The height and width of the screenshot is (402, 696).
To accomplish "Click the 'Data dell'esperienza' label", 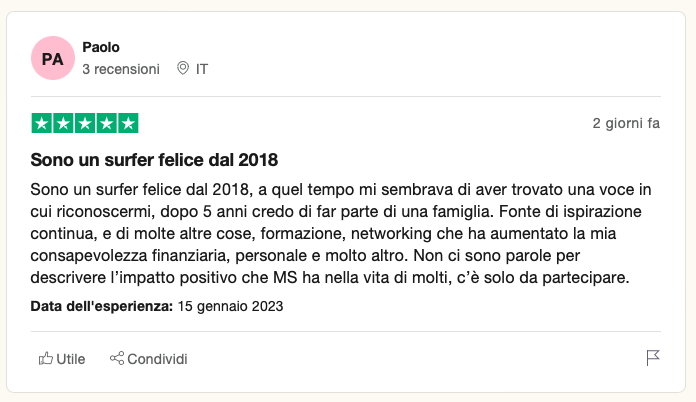I will [102, 306].
